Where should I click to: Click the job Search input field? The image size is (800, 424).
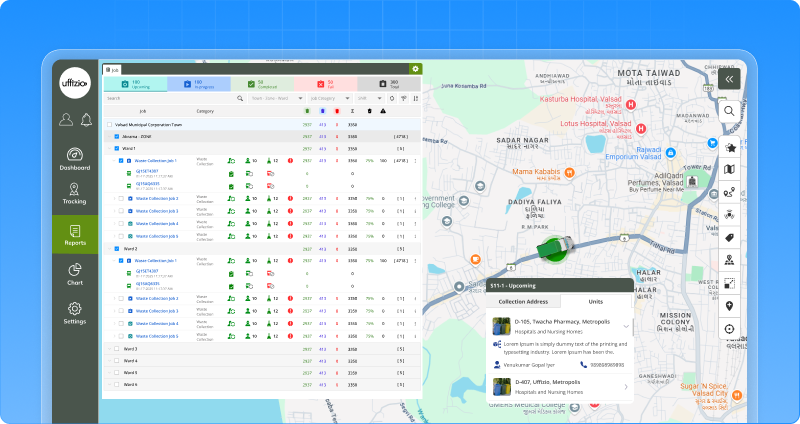[x=170, y=99]
